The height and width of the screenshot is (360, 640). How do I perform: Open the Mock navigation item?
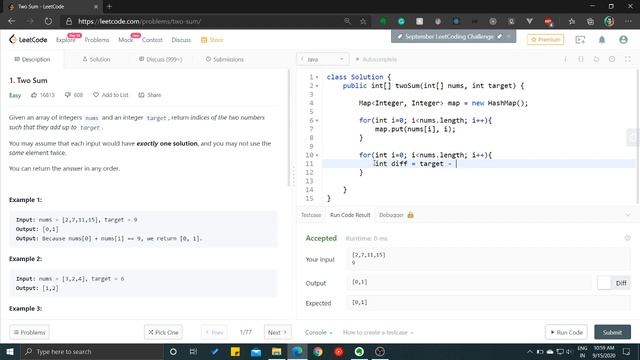[126, 40]
